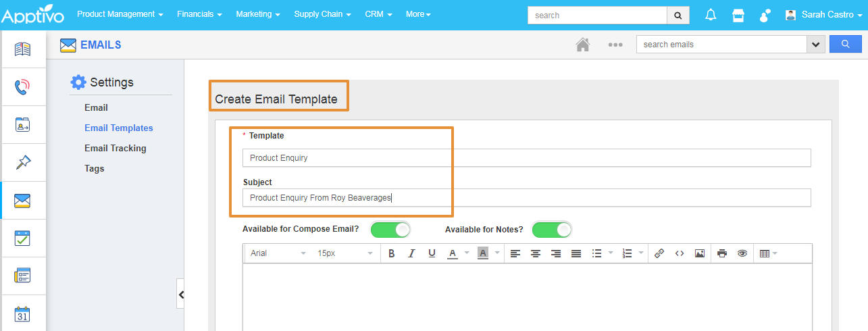Image resolution: width=868 pixels, height=331 pixels.
Task: Open the Supply Chain menu
Action: tap(323, 14)
